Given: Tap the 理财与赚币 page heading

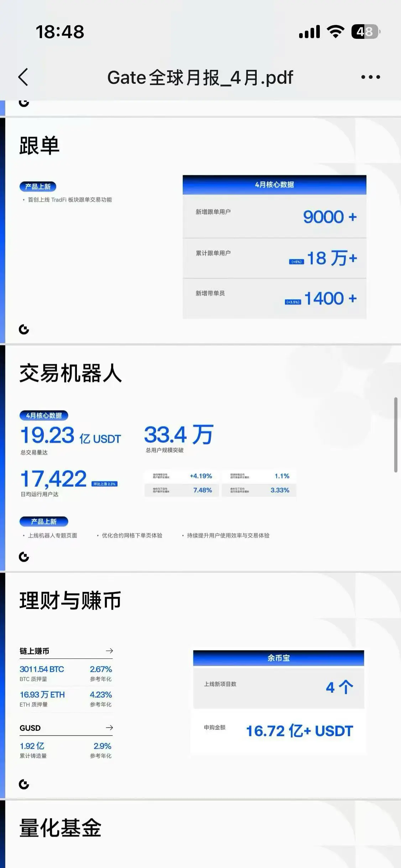Looking at the screenshot, I should [x=70, y=600].
